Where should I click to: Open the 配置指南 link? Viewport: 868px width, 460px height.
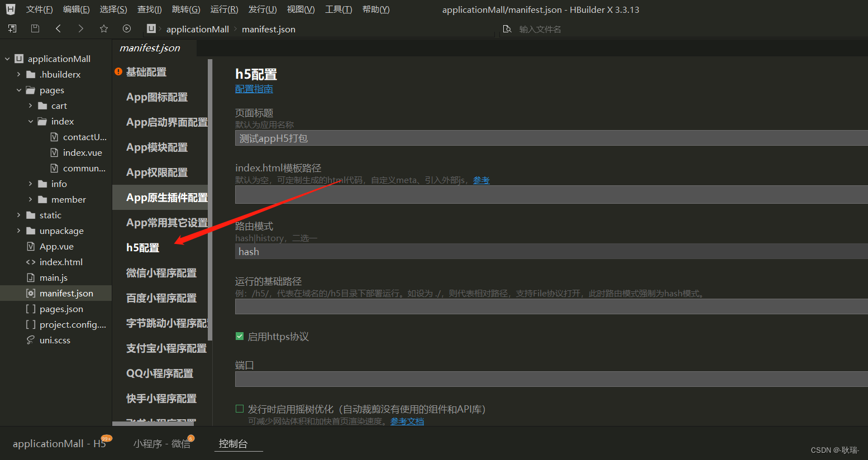coord(254,89)
